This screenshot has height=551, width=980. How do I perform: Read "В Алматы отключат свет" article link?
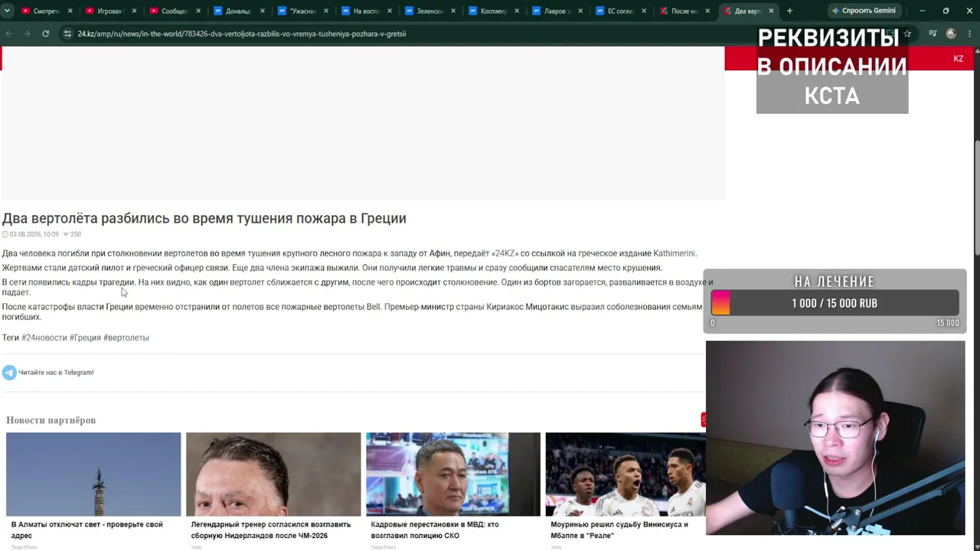(87, 530)
